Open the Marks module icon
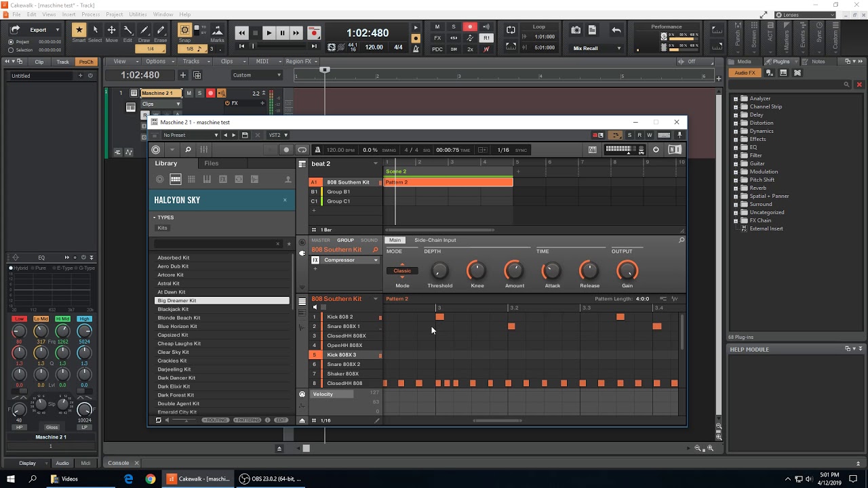 click(x=217, y=30)
